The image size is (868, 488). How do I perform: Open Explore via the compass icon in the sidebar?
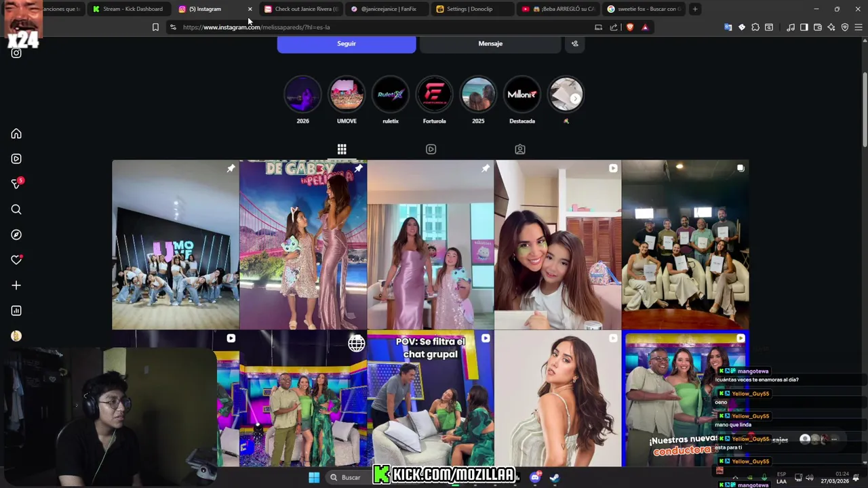(16, 235)
